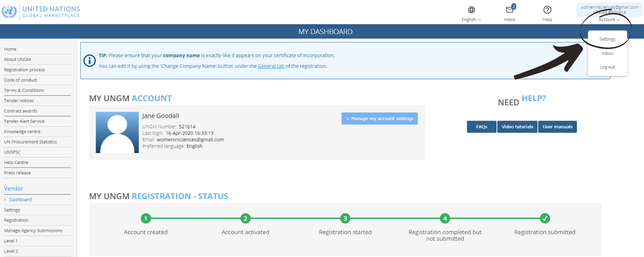Viewport: 644px width, 257px height.
Task: Open Manage Agency Submissions link
Action: click(33, 231)
